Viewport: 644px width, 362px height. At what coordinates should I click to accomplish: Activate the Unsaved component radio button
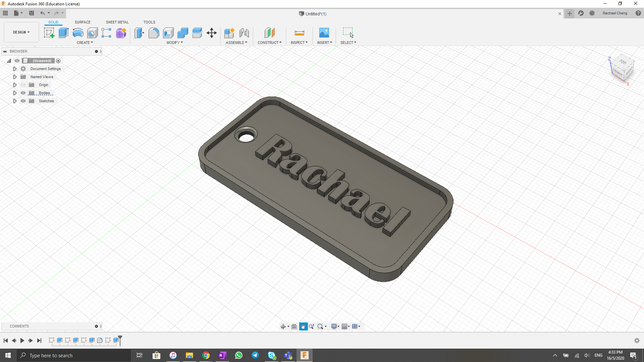pyautogui.click(x=58, y=61)
